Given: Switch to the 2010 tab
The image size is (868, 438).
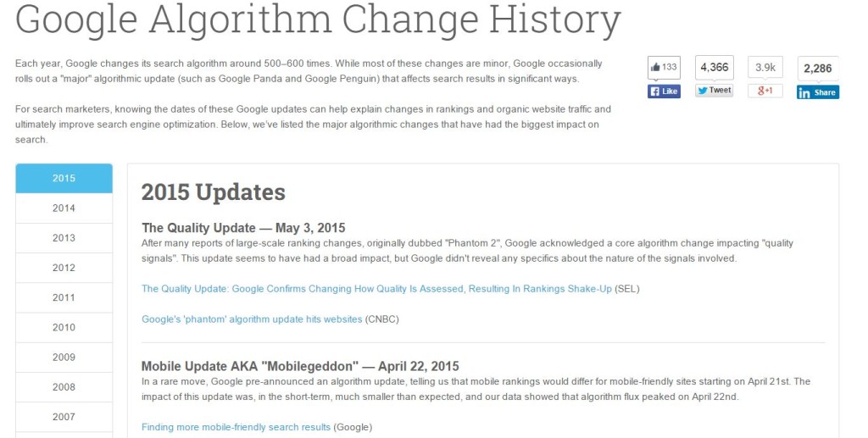Looking at the screenshot, I should [64, 327].
